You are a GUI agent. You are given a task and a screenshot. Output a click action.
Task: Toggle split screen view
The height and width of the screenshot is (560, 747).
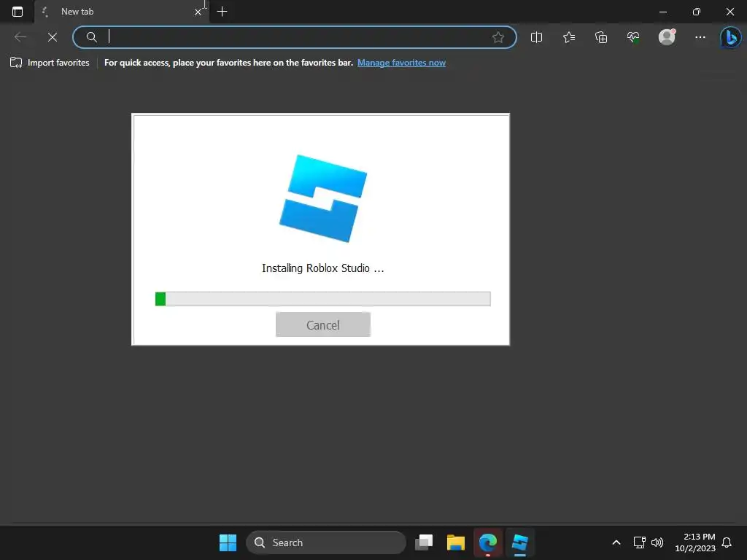536,37
